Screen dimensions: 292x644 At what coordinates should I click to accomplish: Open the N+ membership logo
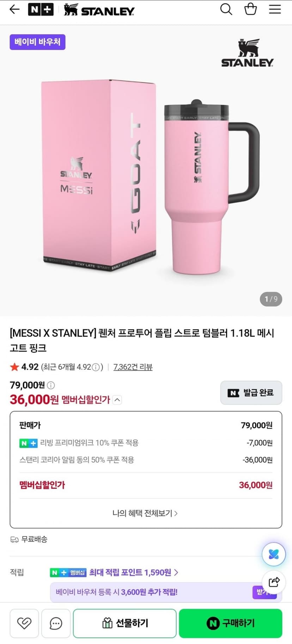tap(41, 10)
